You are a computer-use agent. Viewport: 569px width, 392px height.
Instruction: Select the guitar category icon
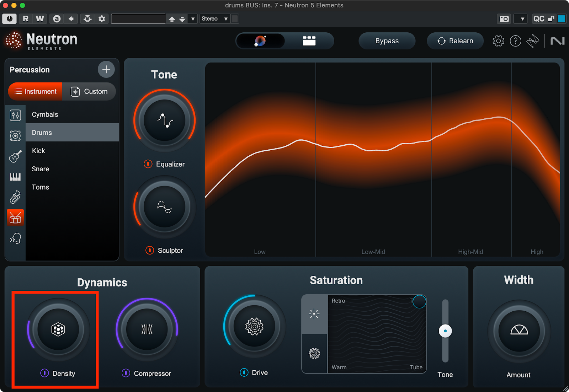(15, 156)
